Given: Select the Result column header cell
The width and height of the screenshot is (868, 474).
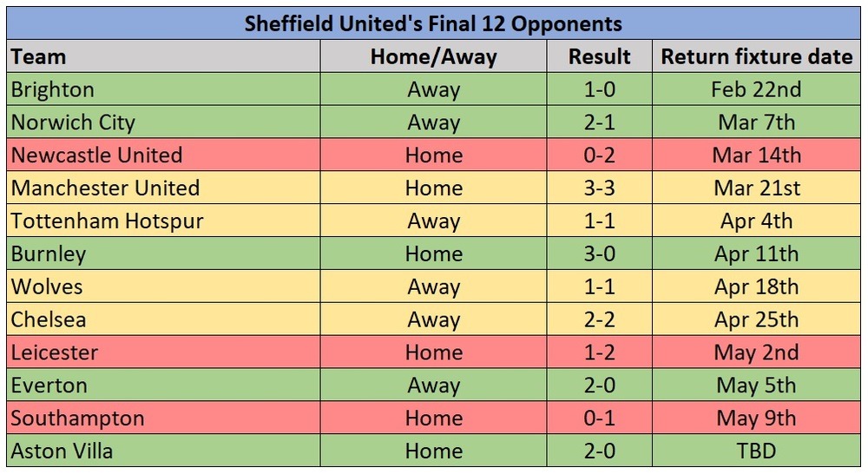Looking at the screenshot, I should (600, 56).
